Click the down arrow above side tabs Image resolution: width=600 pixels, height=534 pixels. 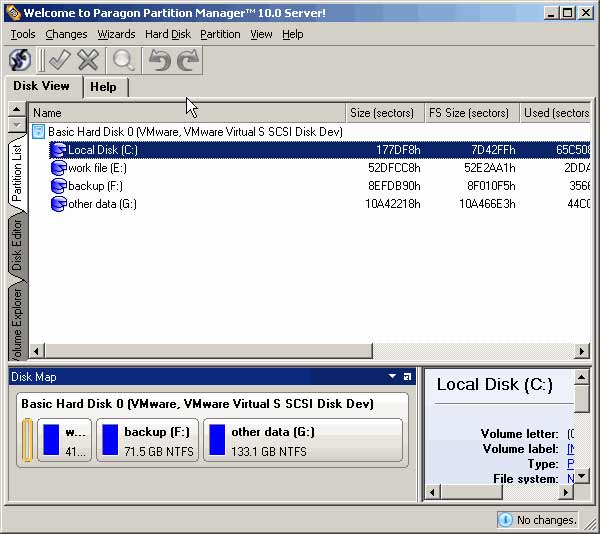pyautogui.click(x=16, y=124)
